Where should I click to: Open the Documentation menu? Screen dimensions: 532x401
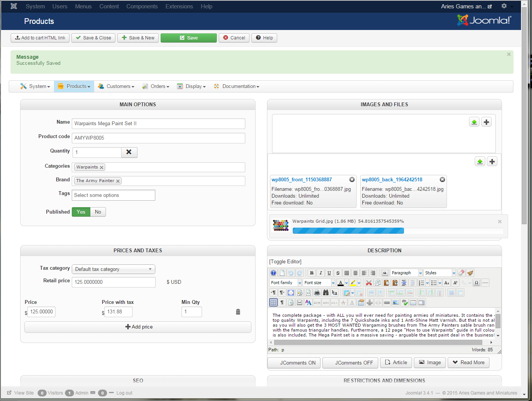pos(237,86)
